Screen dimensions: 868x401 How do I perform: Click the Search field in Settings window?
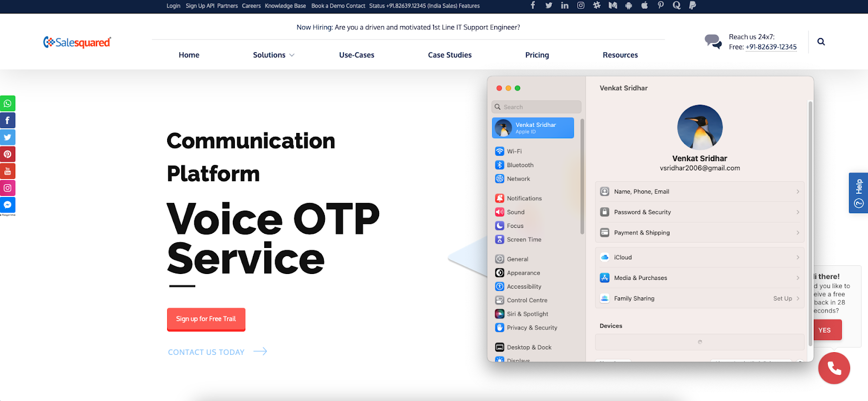pyautogui.click(x=537, y=107)
